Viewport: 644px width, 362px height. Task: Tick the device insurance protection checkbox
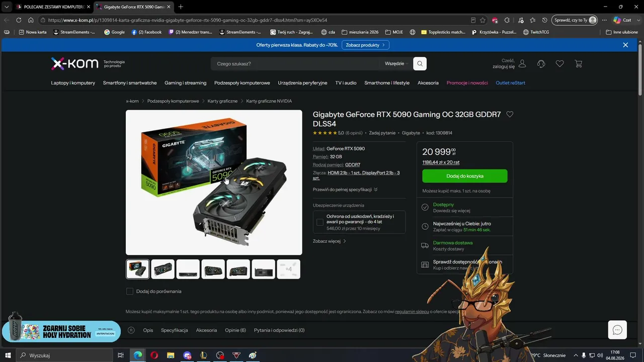click(320, 222)
